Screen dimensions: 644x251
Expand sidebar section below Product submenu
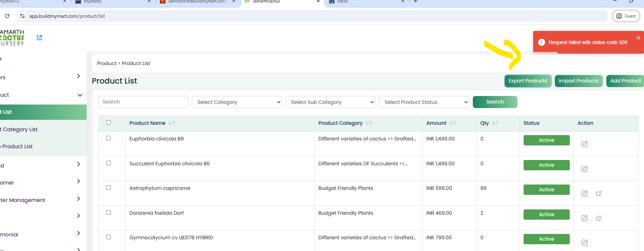(x=79, y=164)
